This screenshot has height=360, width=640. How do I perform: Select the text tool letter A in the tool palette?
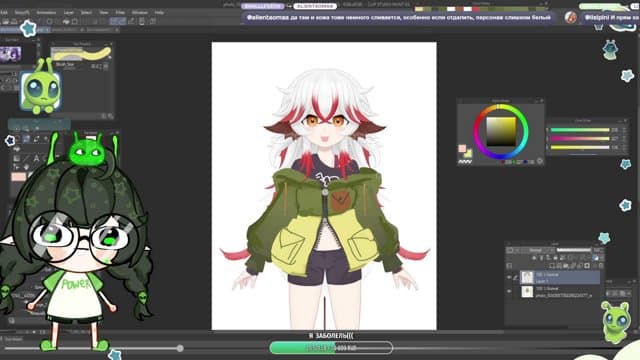click(36, 158)
